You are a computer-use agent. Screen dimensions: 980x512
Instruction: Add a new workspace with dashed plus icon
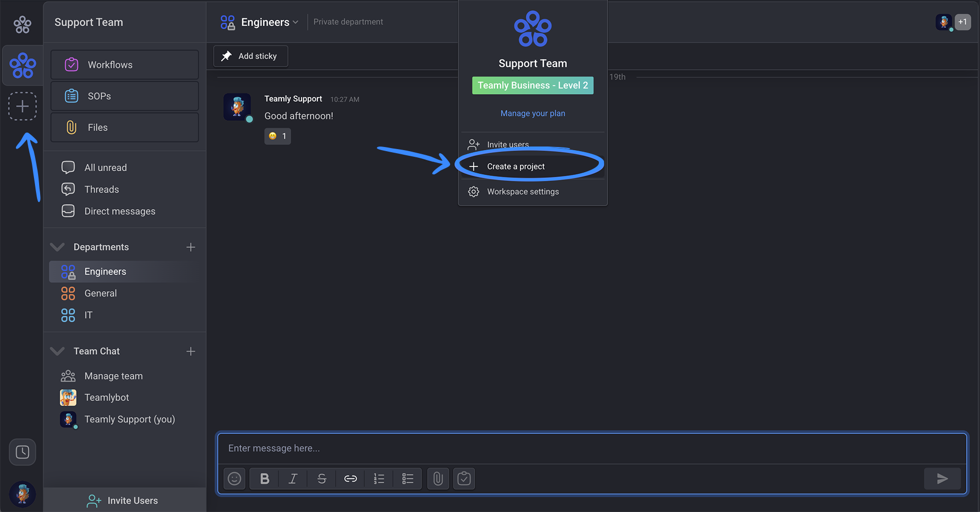pyautogui.click(x=22, y=106)
